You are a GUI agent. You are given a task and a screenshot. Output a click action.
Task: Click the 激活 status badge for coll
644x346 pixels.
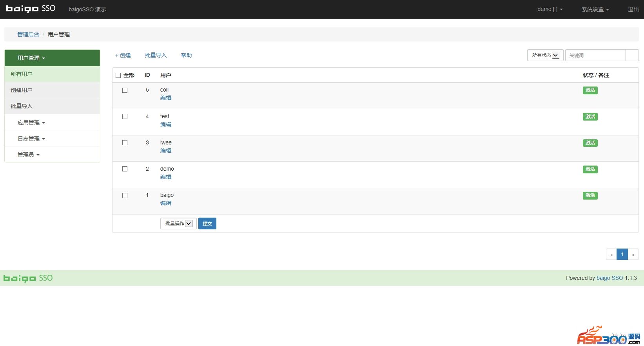[x=590, y=90]
